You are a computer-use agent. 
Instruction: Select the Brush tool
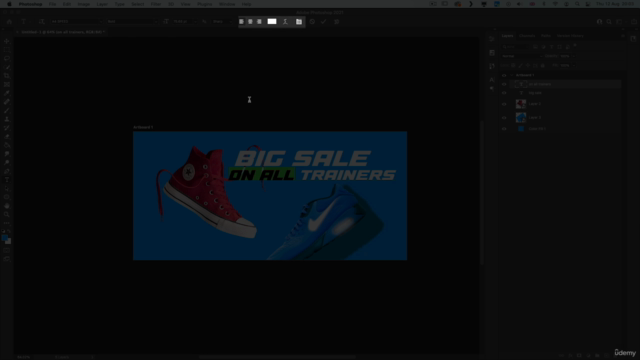(7, 110)
